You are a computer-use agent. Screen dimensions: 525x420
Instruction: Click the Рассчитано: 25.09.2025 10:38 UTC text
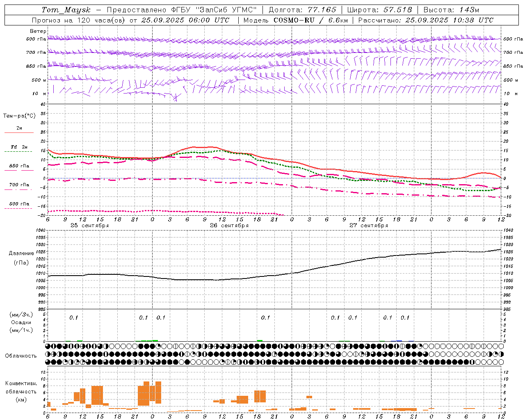(426, 20)
